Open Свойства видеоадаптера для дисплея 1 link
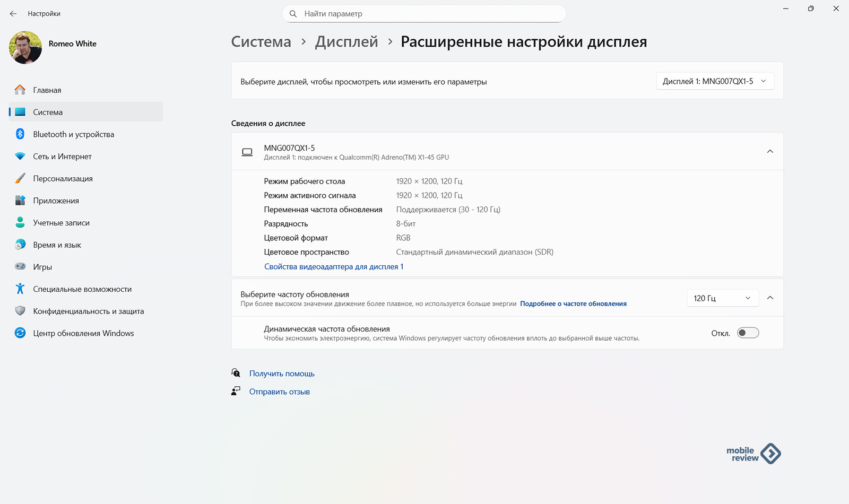 tap(334, 267)
